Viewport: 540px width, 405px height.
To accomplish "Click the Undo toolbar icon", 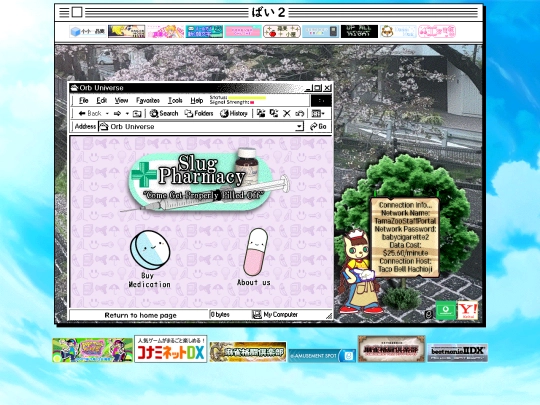I will tap(299, 113).
